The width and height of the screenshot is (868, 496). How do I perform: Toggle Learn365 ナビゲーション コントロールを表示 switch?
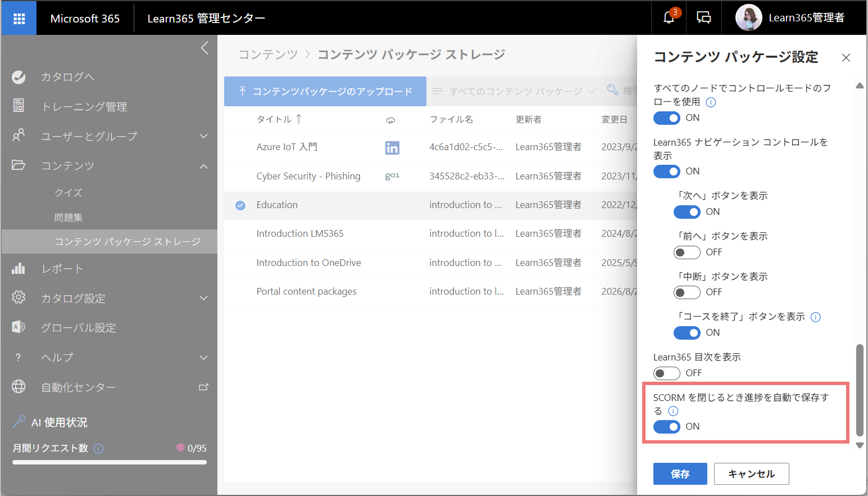tap(667, 172)
